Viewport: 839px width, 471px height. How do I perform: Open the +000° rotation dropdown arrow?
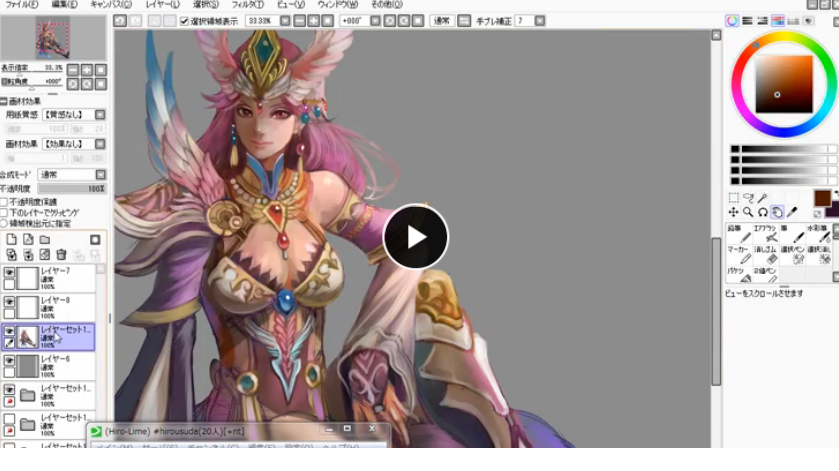pos(375,21)
